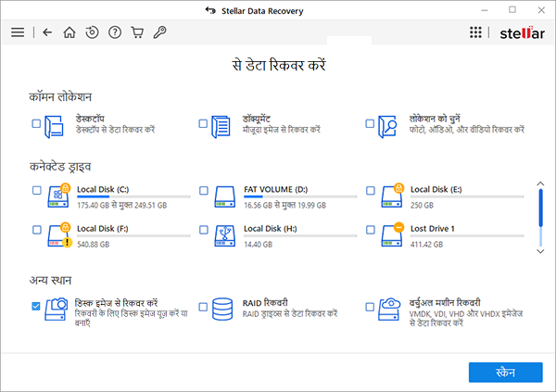556x392 pixels.
Task: Click the shopping cart icon
Action: click(x=137, y=32)
